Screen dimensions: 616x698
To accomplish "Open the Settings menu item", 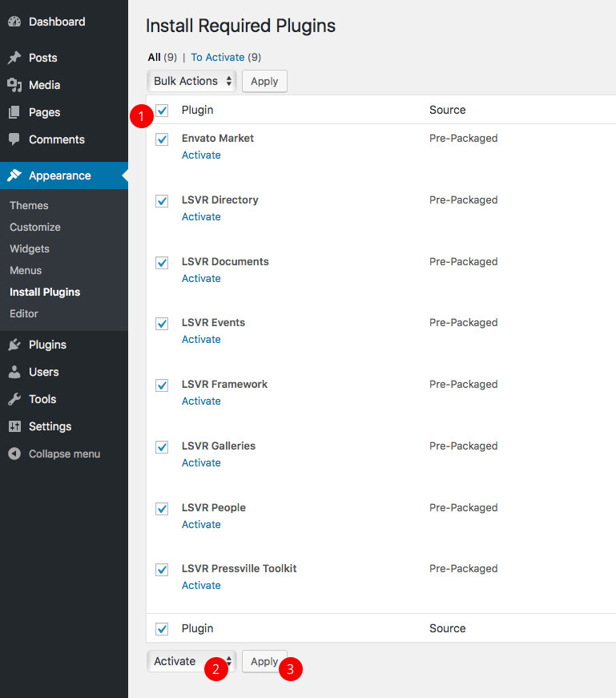I will pos(50,426).
